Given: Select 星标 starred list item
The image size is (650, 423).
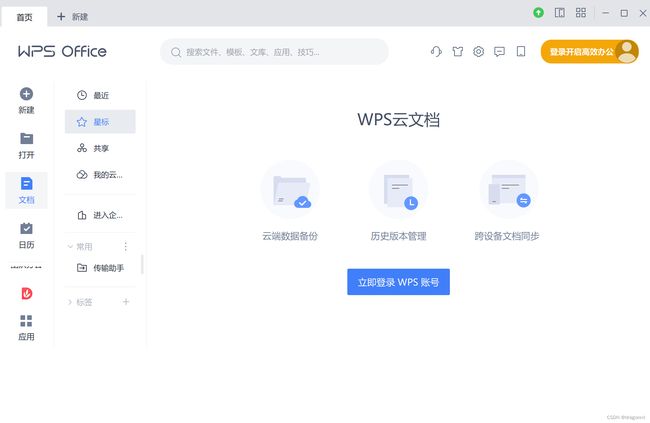Looking at the screenshot, I should [100, 122].
